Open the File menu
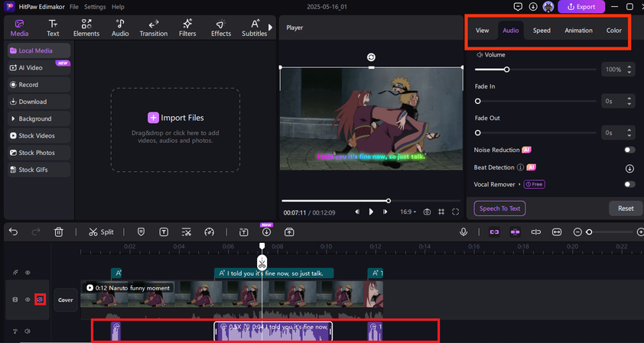644x343 pixels. 74,7
